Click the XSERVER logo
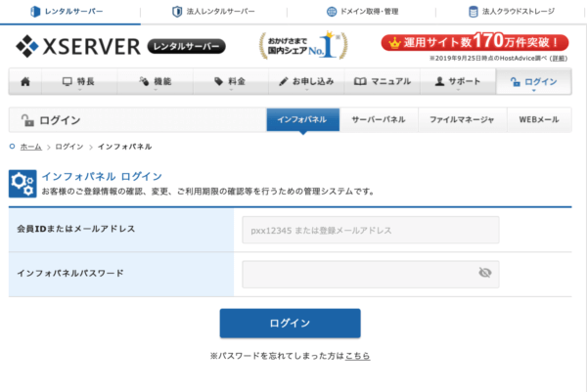The image size is (587, 392). pyautogui.click(x=78, y=46)
